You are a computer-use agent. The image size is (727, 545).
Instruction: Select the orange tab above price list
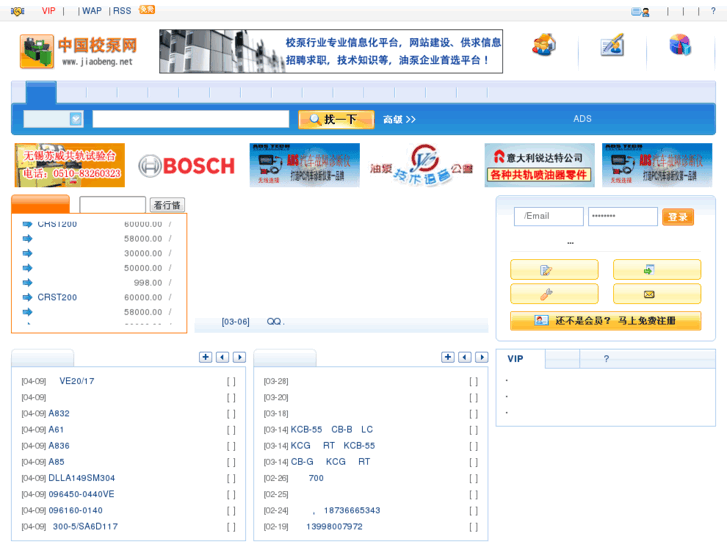[x=40, y=204]
